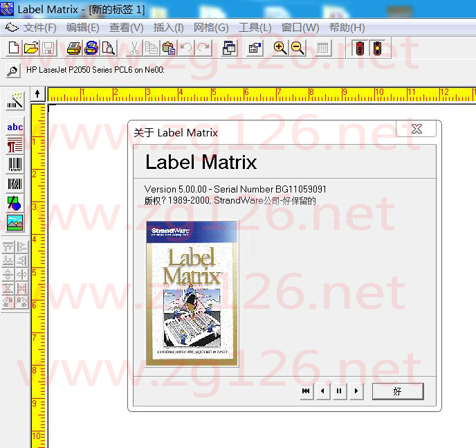Click the align left edges icon
476x448 pixels.
22,247
